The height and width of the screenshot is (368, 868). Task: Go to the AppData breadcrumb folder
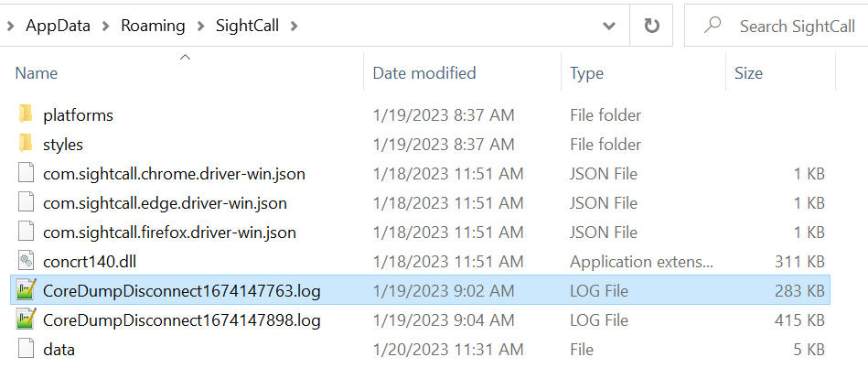58,26
